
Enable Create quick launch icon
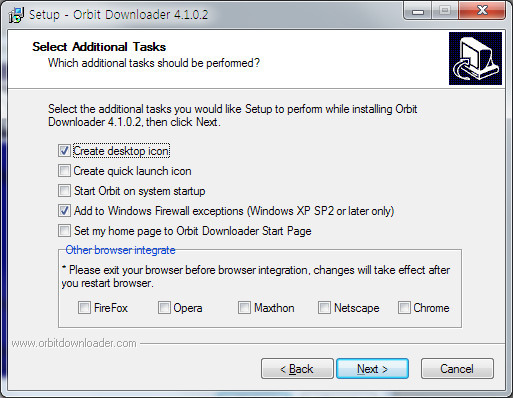coord(64,171)
